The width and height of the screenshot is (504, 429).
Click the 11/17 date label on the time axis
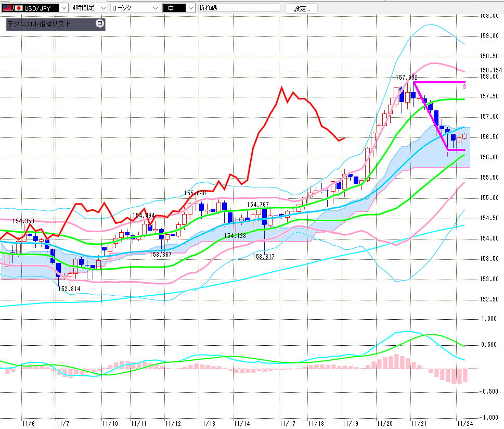pyautogui.click(x=287, y=424)
